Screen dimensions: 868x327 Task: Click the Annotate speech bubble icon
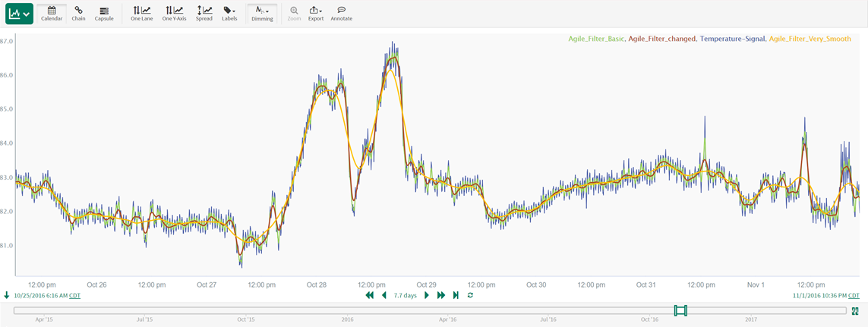pyautogui.click(x=341, y=13)
